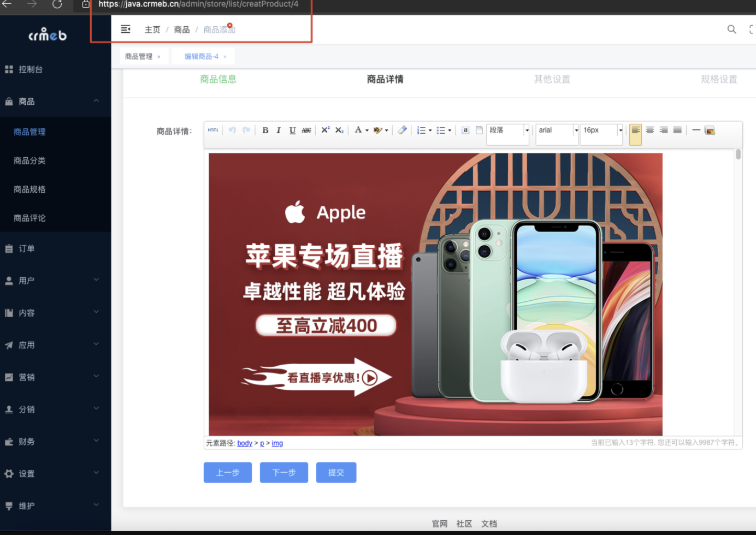Collapse sidebar with hamburger icon

tap(126, 29)
